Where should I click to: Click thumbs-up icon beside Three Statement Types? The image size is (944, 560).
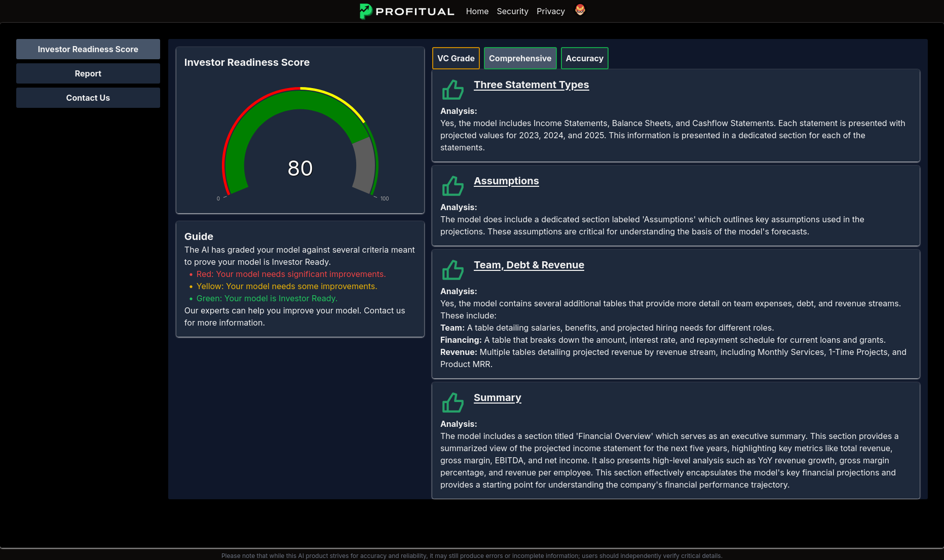point(452,90)
